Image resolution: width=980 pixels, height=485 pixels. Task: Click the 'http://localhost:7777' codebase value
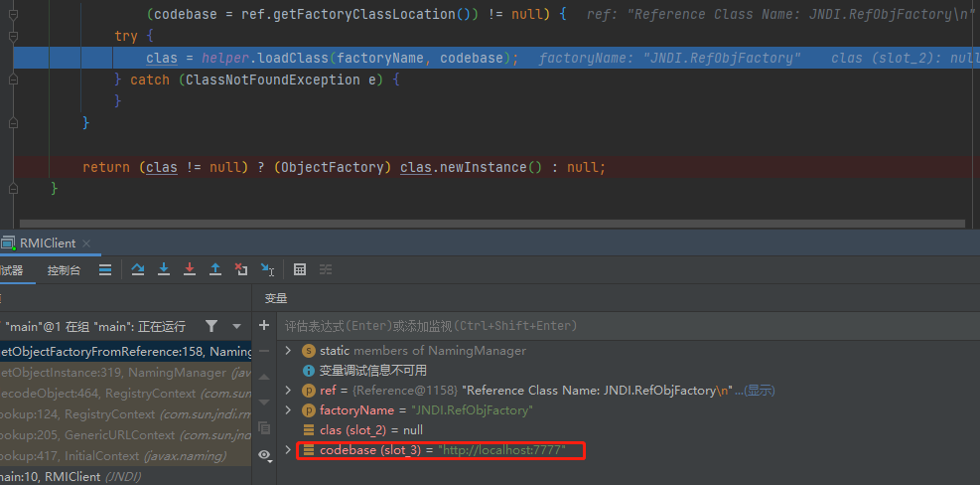pyautogui.click(x=501, y=450)
